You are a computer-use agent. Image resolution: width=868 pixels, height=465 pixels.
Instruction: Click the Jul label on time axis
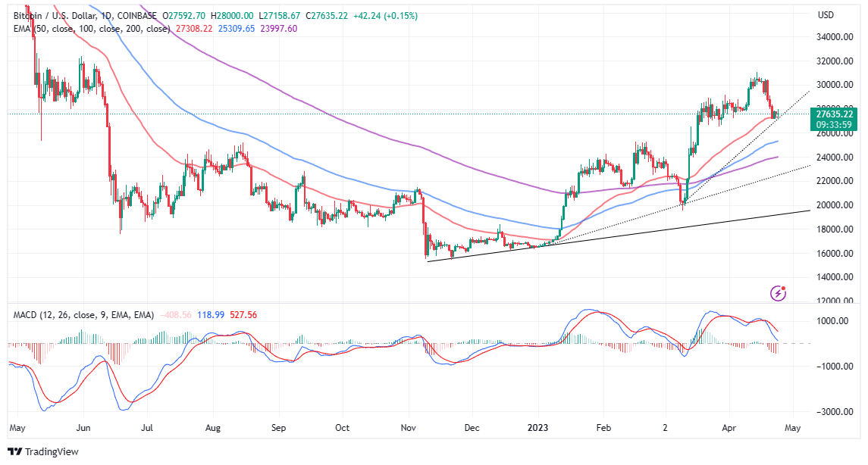click(147, 427)
